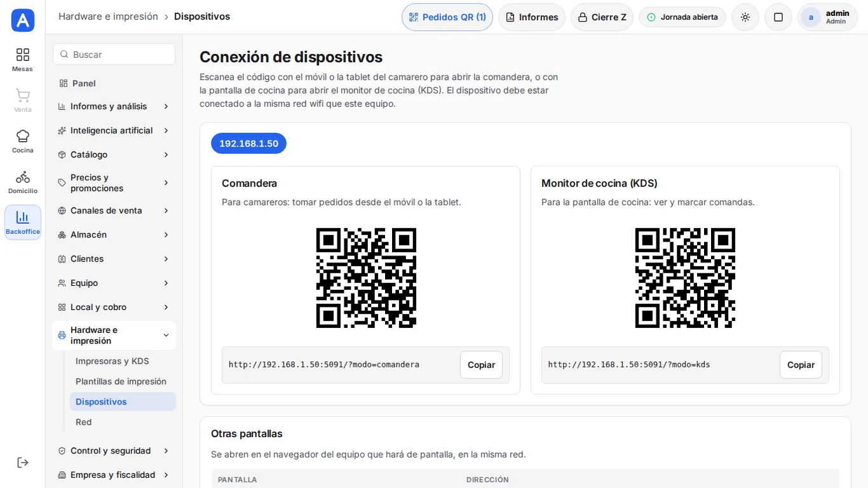Expand the Clientes section

pos(114,259)
